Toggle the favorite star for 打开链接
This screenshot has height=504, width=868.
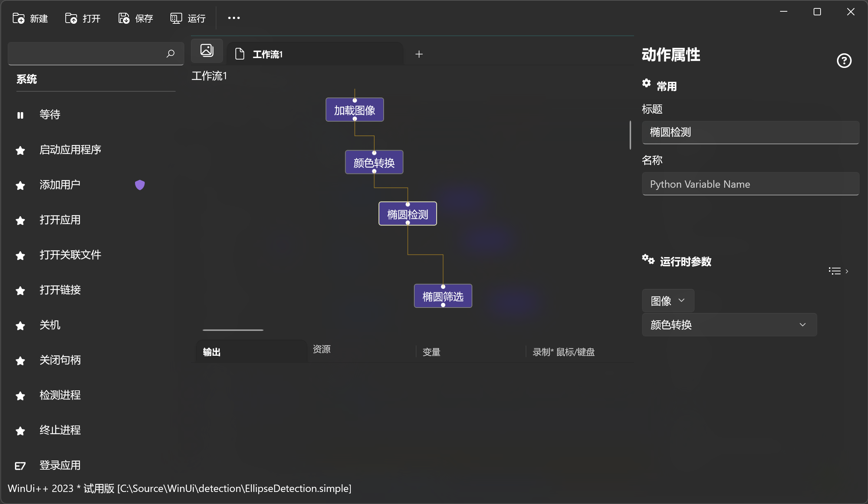tap(20, 290)
